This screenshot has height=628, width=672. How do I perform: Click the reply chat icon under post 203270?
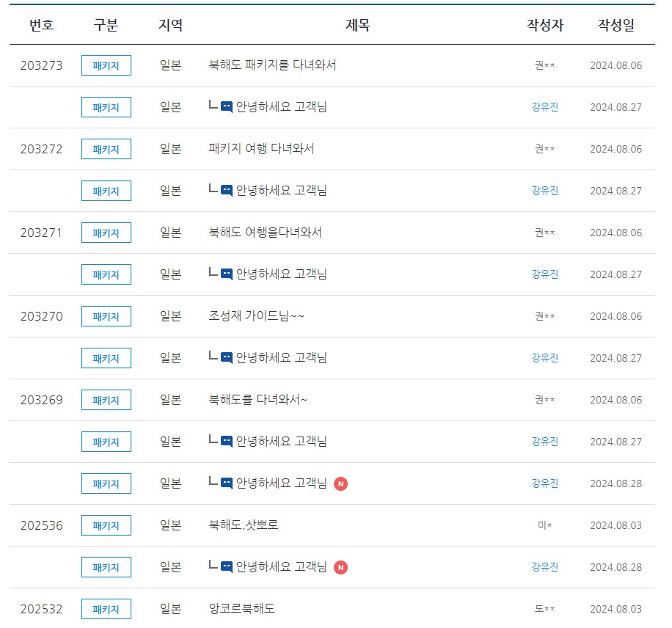226,357
